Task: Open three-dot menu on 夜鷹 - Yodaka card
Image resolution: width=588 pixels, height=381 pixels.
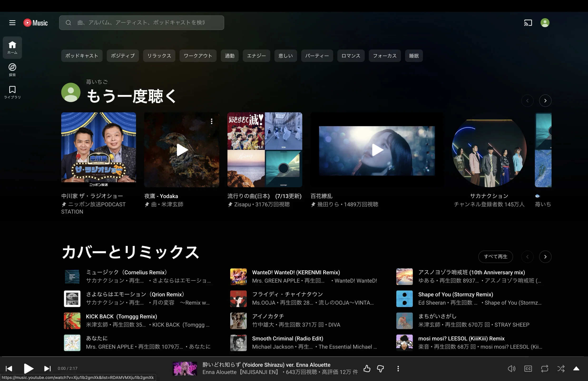Action: tap(211, 121)
